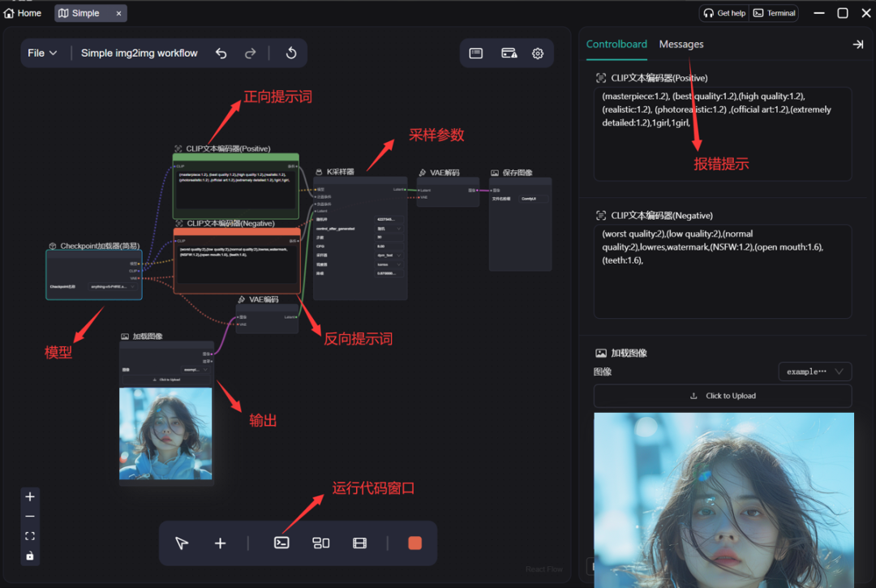
Task: Click the filmstrip icon in bottom toolbar
Action: (x=359, y=543)
